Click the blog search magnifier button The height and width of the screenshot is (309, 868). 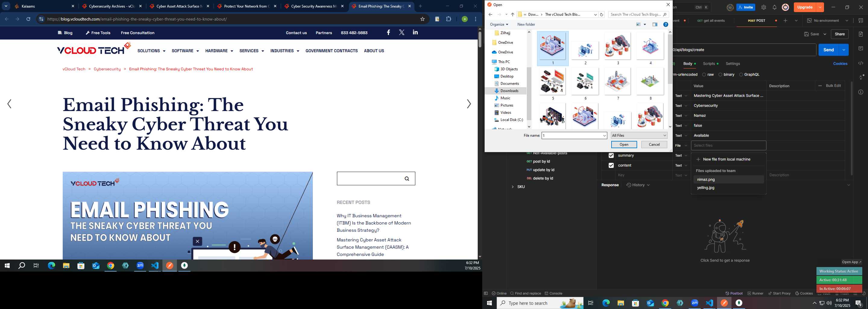[x=407, y=179]
